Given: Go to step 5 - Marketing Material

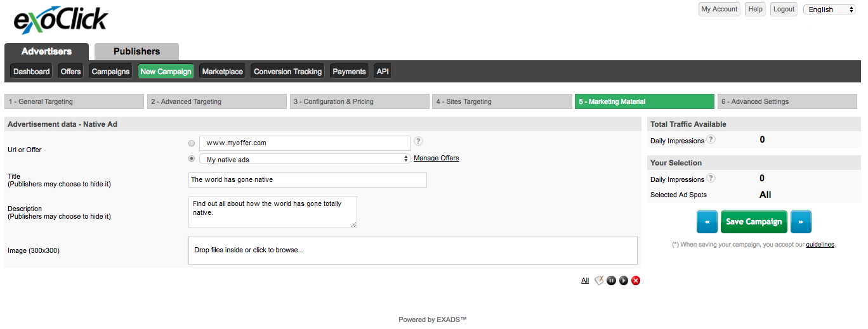Looking at the screenshot, I should click(645, 101).
